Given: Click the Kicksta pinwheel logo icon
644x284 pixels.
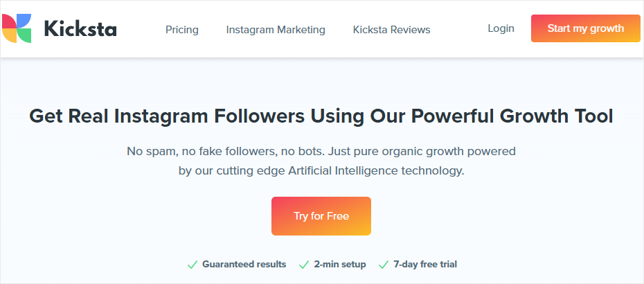Looking at the screenshot, I should pyautogui.click(x=17, y=28).
